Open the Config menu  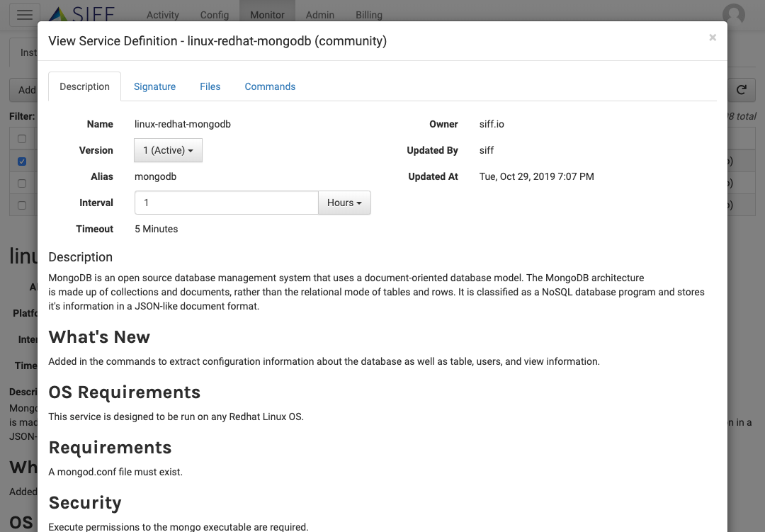pos(214,15)
